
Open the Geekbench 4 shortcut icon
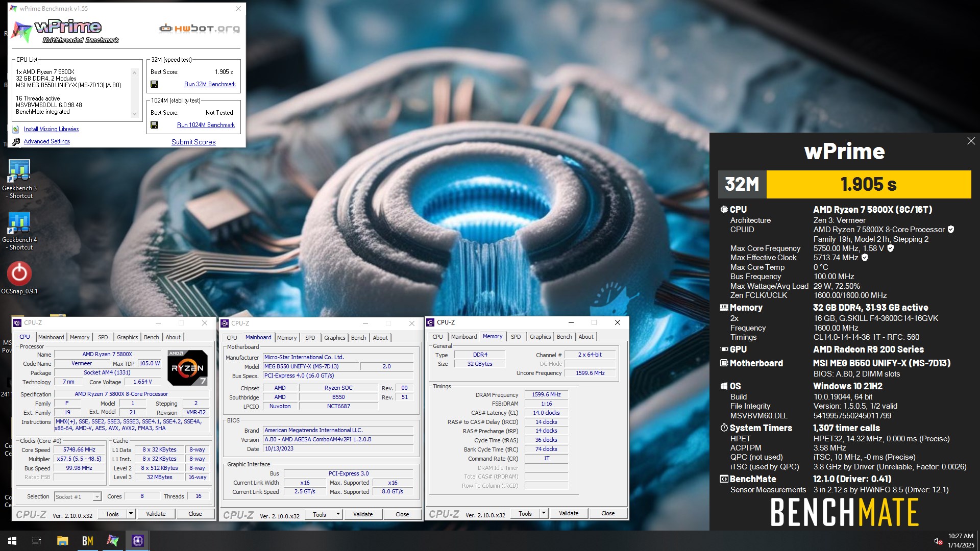click(x=19, y=222)
